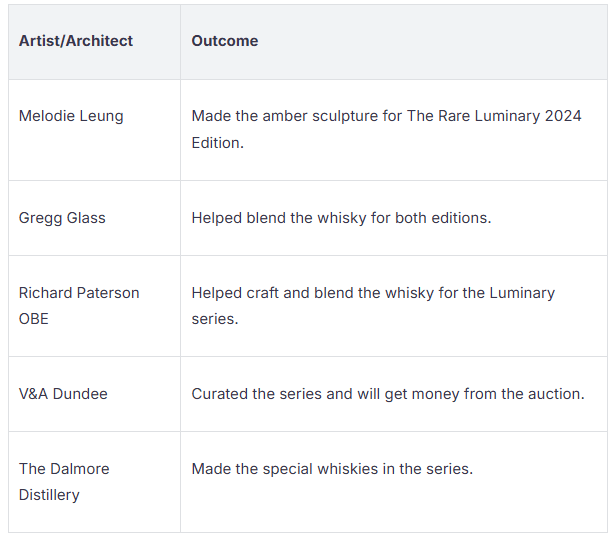This screenshot has width=612, height=540.
Task: Select the 'Helped blend the whisky for both editions' text
Action: (x=341, y=218)
